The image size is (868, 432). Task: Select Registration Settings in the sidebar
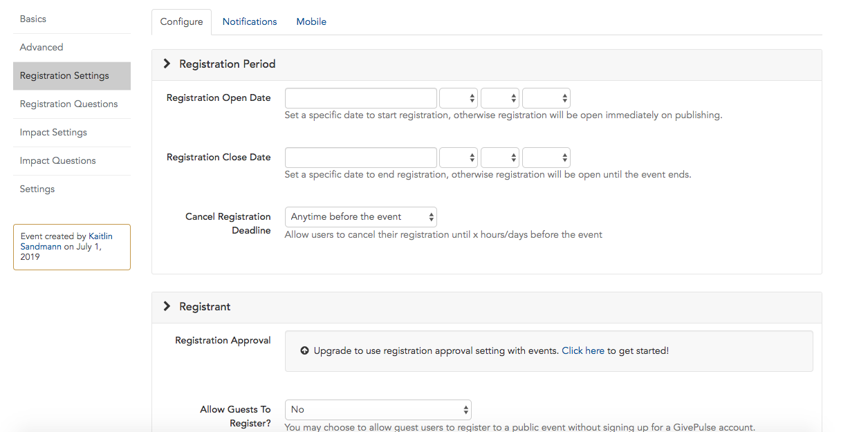72,75
